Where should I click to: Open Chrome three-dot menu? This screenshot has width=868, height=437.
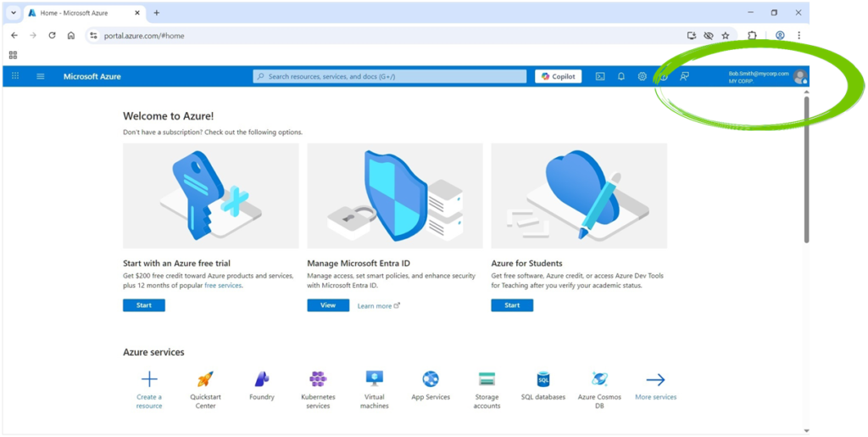(x=798, y=36)
